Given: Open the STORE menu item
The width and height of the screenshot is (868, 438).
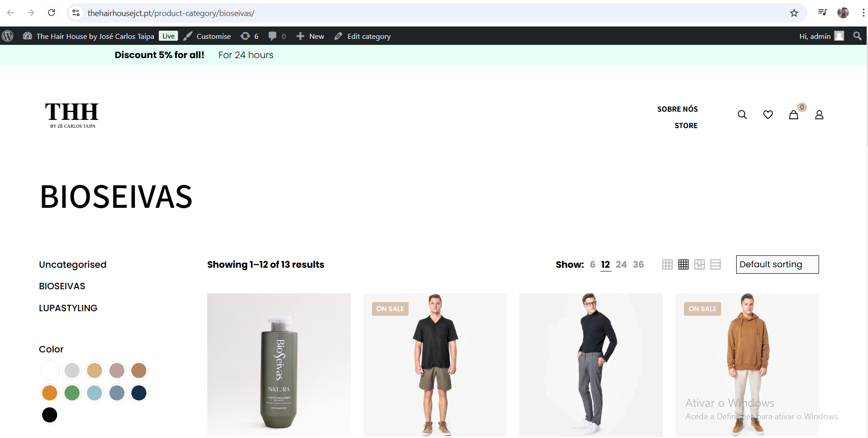Looking at the screenshot, I should [686, 125].
